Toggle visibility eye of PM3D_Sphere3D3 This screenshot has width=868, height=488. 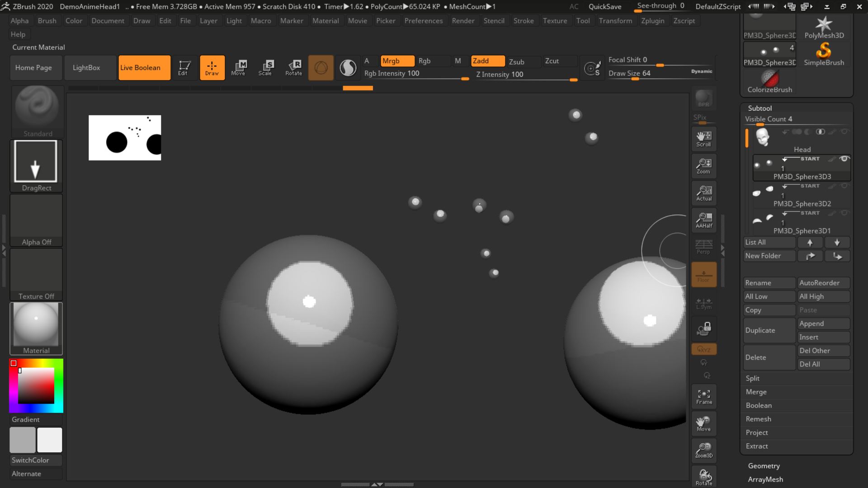click(844, 159)
